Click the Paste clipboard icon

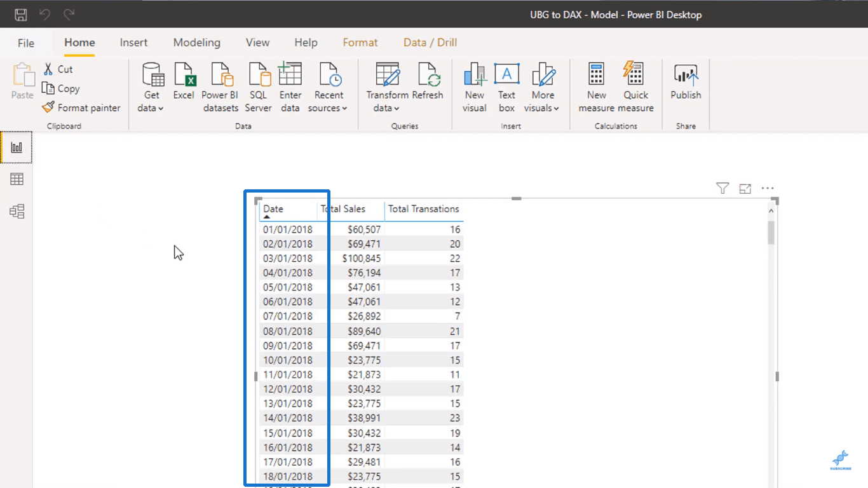pos(23,75)
